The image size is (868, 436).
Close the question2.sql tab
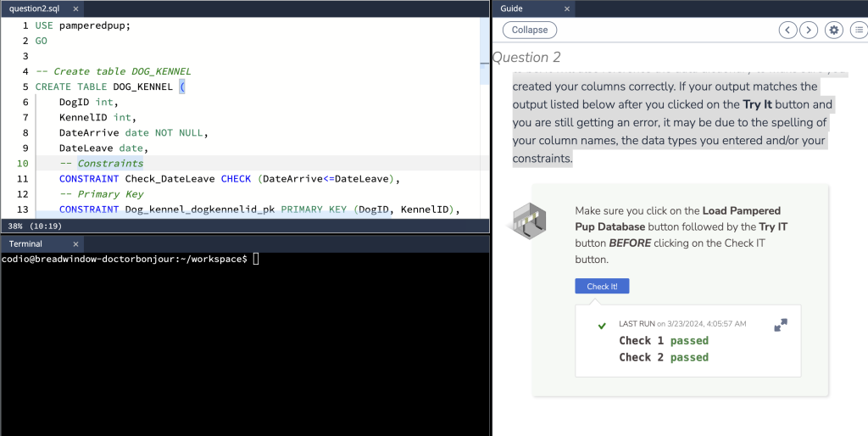tap(75, 8)
